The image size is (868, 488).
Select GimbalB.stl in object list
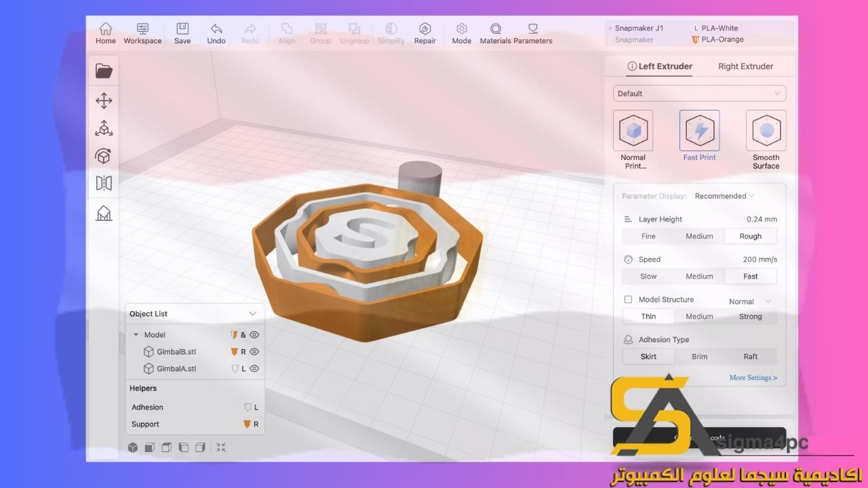(x=176, y=352)
